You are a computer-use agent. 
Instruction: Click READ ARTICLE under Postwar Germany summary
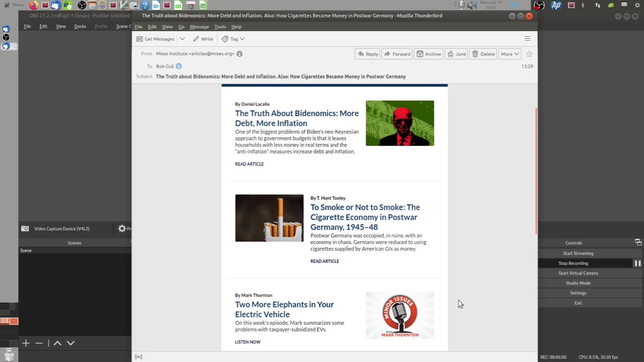point(325,261)
